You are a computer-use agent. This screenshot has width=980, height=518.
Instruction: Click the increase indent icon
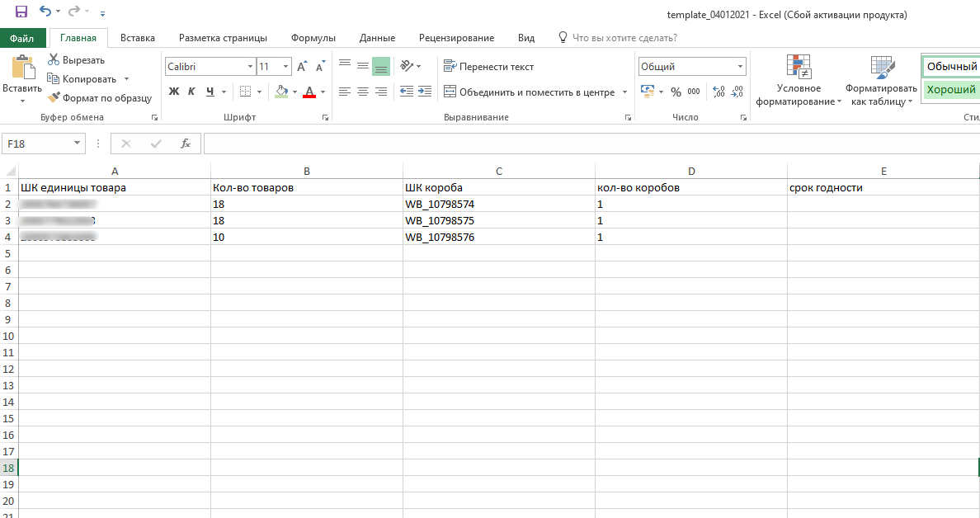tap(424, 92)
